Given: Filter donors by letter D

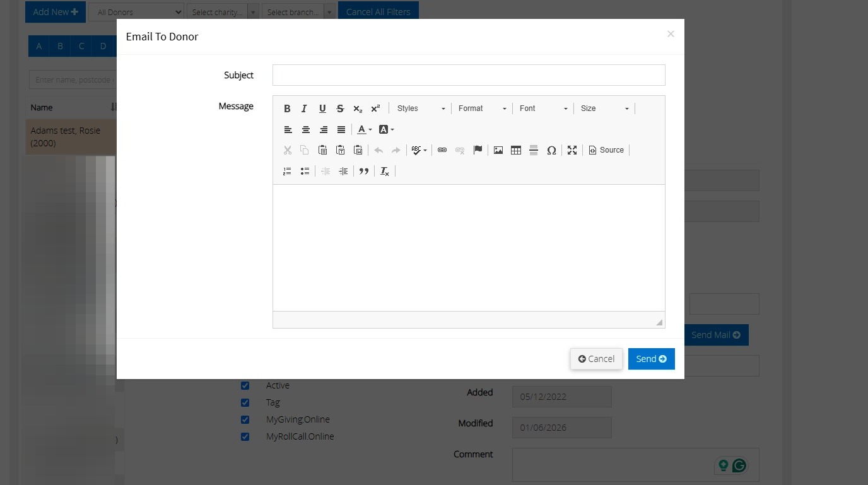Looking at the screenshot, I should [103, 46].
